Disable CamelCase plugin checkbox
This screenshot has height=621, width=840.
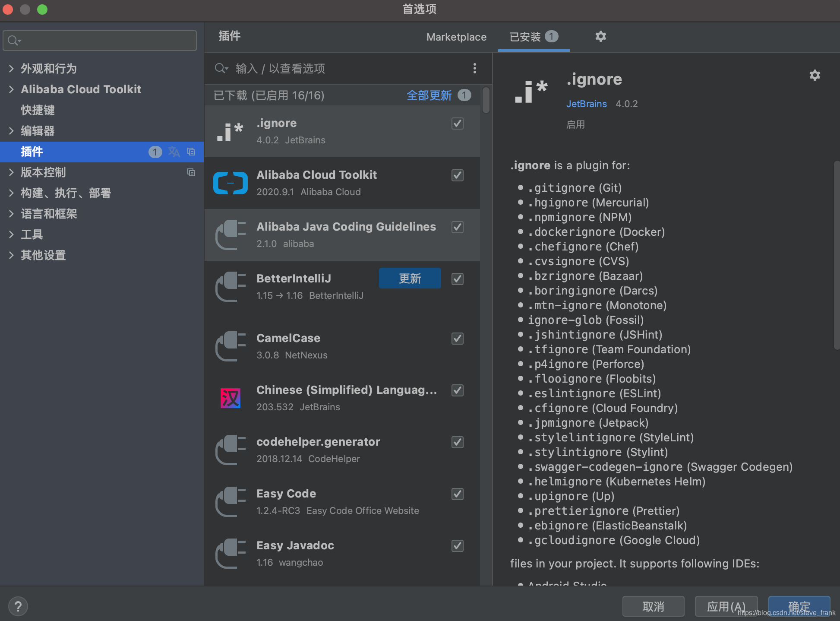[458, 339]
